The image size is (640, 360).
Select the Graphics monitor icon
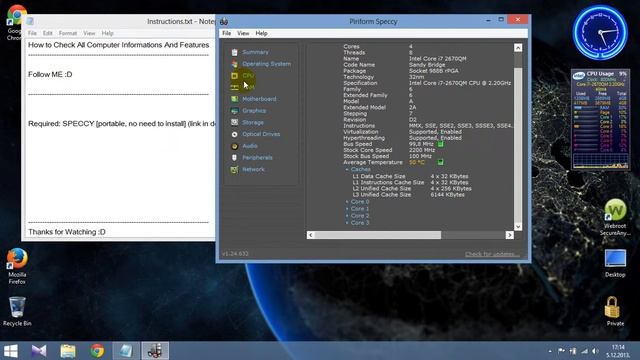click(234, 111)
